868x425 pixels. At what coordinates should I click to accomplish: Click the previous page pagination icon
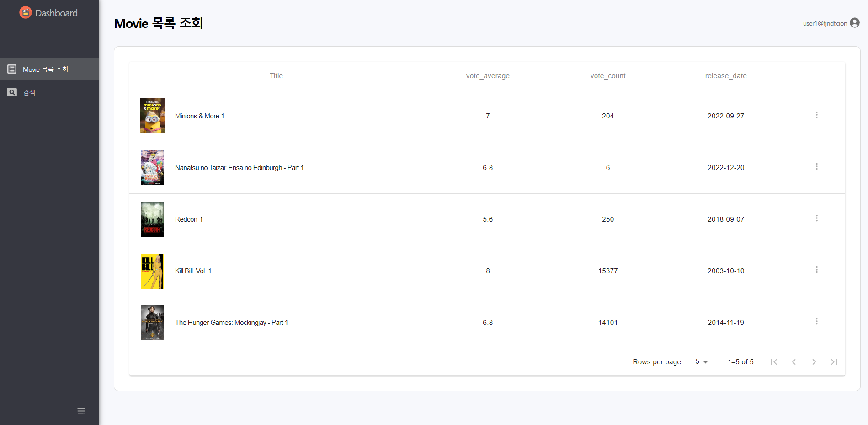pyautogui.click(x=794, y=361)
